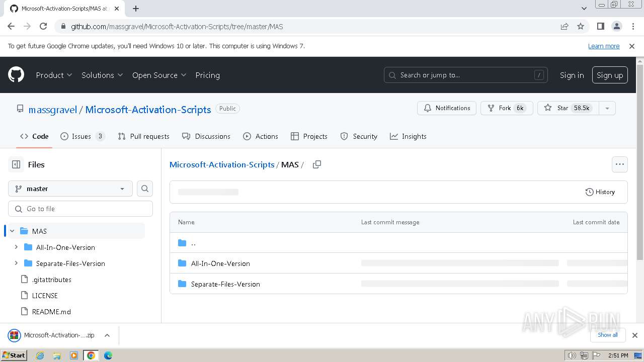Dismiss the Chrome update notice bar
The width and height of the screenshot is (644, 362).
tap(632, 46)
